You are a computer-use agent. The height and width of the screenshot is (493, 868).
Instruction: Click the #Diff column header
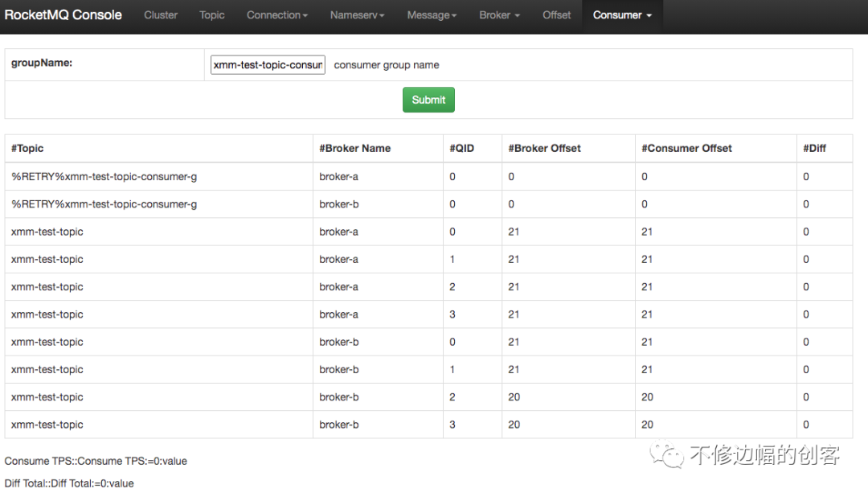point(814,148)
